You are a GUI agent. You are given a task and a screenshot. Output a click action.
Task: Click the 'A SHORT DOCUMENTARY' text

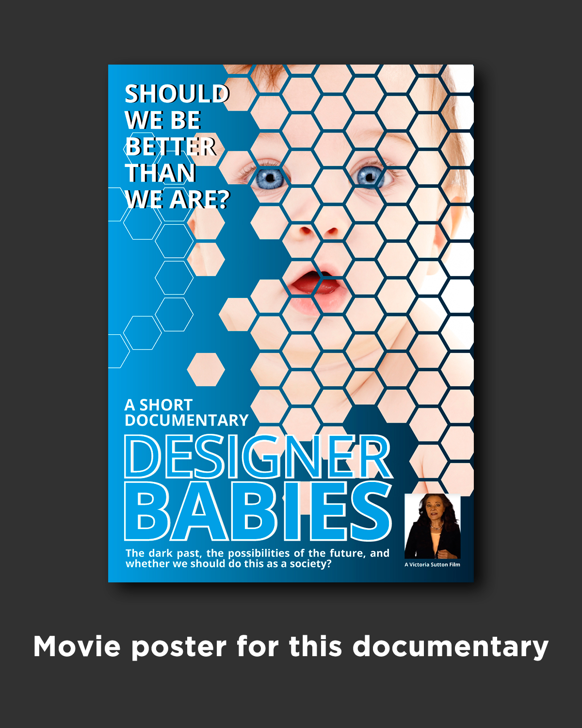pos(186,413)
